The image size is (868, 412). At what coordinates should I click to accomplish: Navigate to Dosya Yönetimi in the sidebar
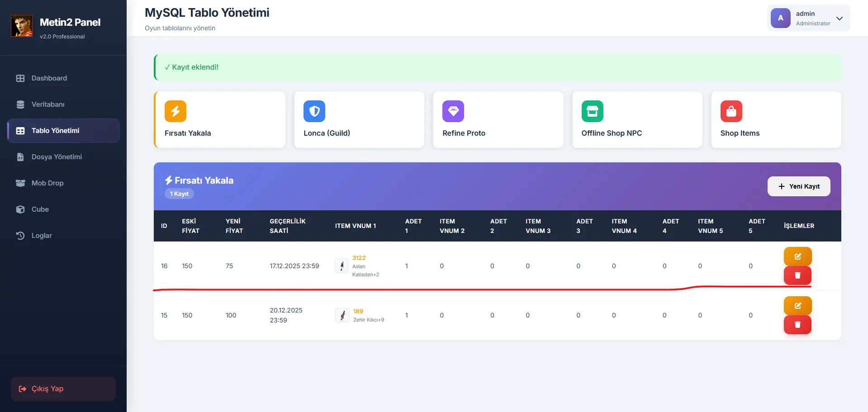(x=57, y=157)
